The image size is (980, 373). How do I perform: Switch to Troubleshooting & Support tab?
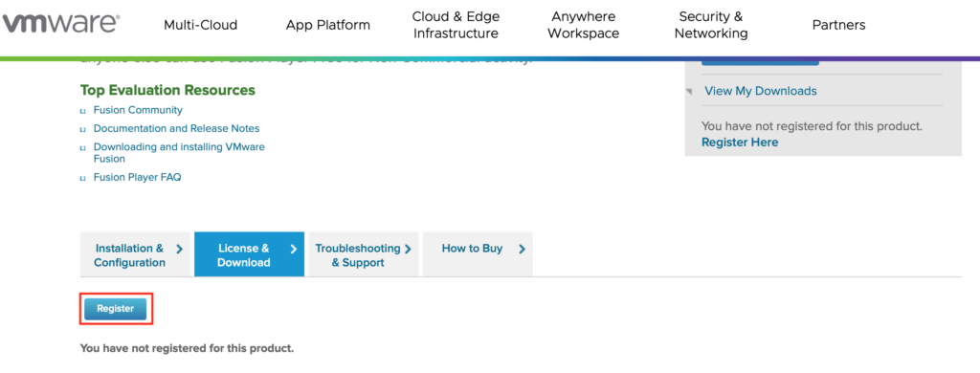pos(363,255)
